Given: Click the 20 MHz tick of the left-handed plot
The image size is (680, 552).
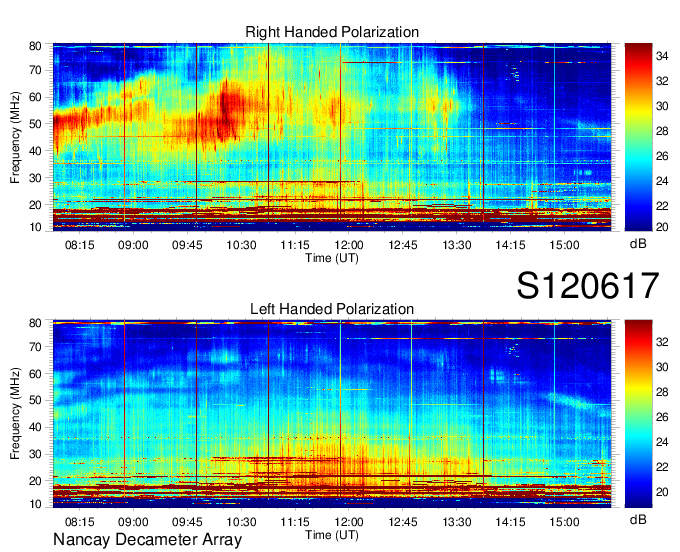Looking at the screenshot, I should coord(35,481).
